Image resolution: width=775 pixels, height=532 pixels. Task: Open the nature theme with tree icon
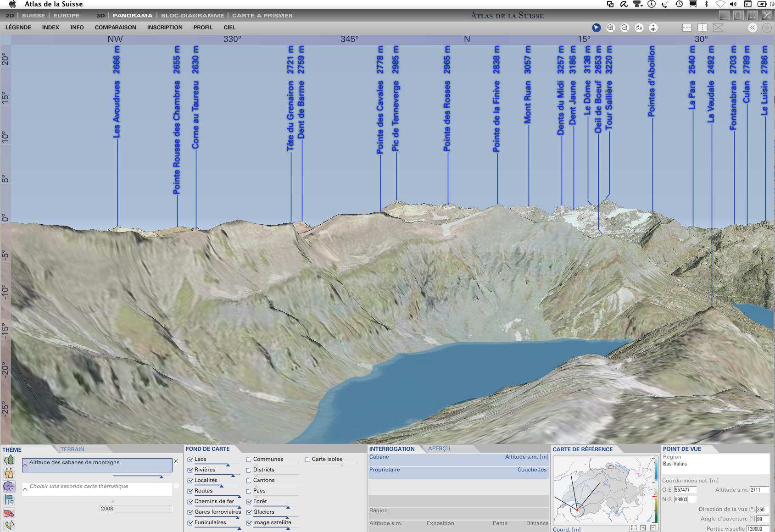pyautogui.click(x=9, y=460)
